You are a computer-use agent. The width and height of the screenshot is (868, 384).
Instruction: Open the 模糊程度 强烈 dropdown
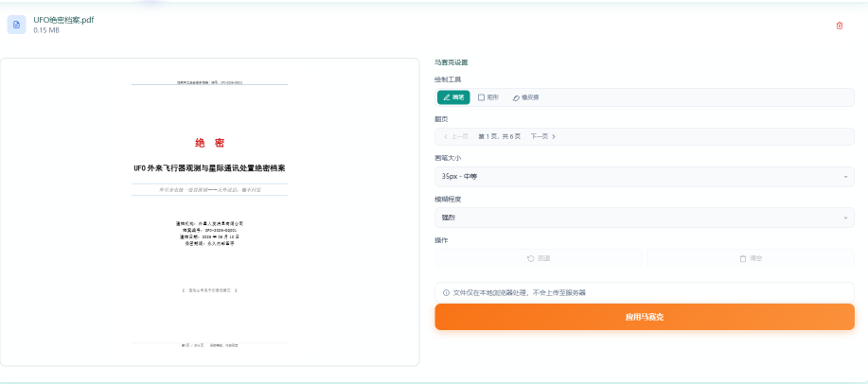pyautogui.click(x=645, y=218)
